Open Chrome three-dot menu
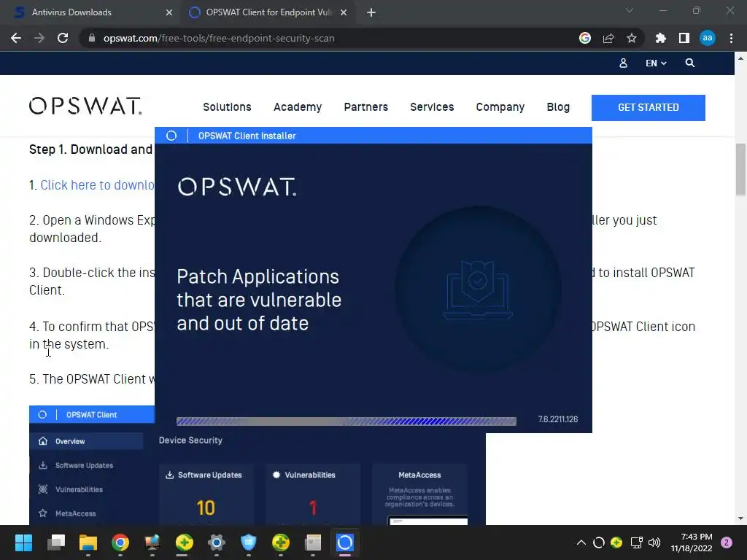This screenshot has height=560, width=747. [x=731, y=38]
